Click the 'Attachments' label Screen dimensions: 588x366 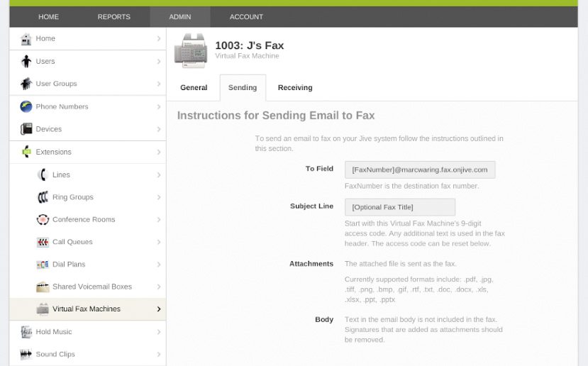[x=311, y=264]
